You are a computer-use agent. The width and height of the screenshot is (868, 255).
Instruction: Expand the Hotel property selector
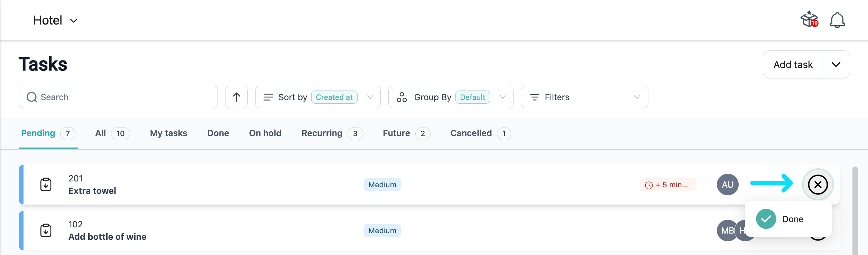coord(55,20)
